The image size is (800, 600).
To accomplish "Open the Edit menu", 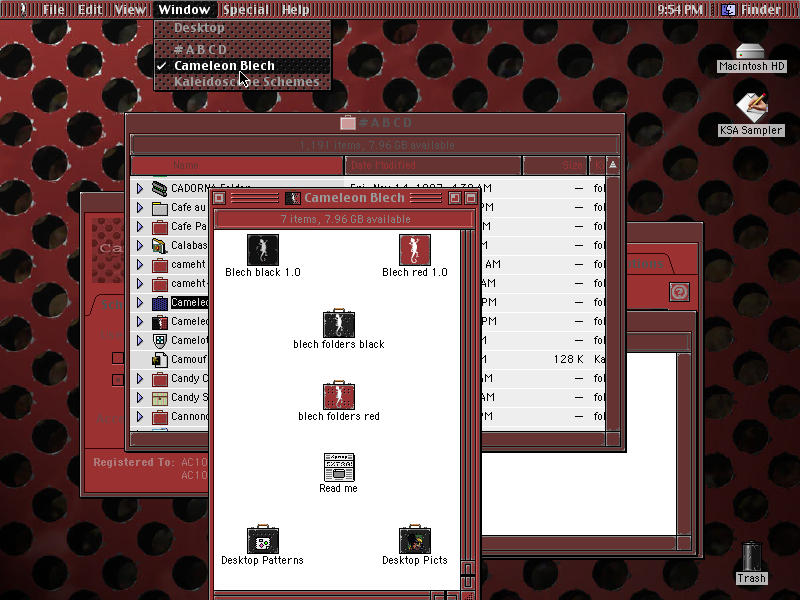I will (90, 9).
